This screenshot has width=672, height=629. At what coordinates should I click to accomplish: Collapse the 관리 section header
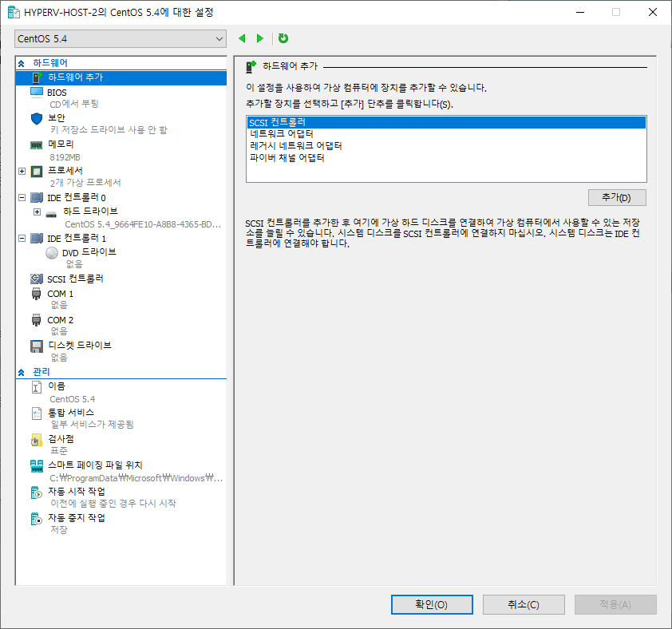pyautogui.click(x=22, y=373)
